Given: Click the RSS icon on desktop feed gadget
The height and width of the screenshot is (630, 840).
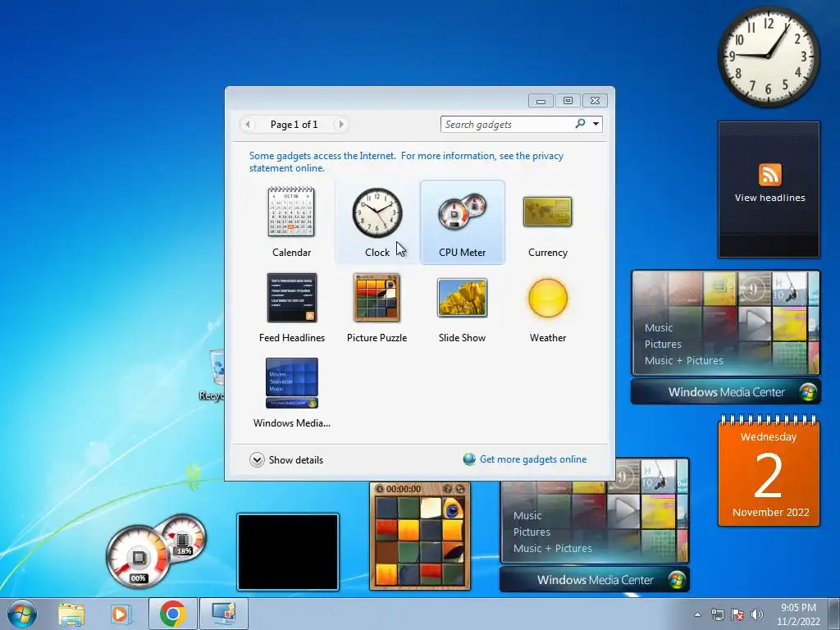Looking at the screenshot, I should pos(769,175).
